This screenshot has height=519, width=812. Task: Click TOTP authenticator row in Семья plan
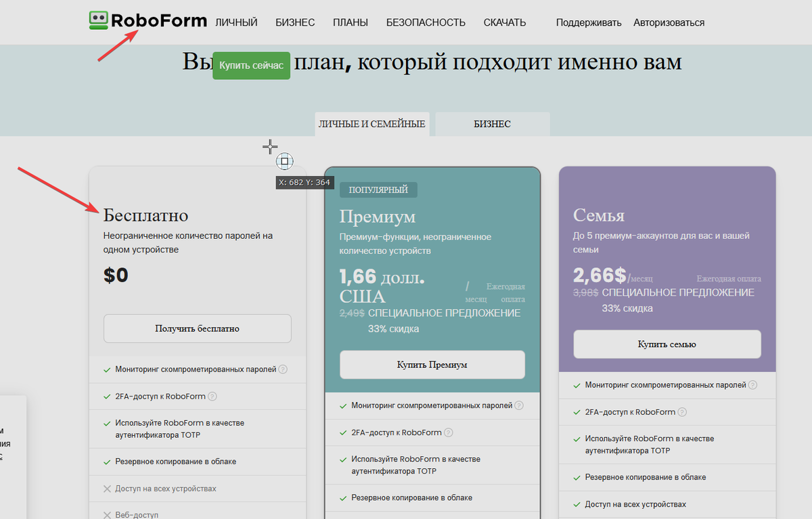[667, 445]
